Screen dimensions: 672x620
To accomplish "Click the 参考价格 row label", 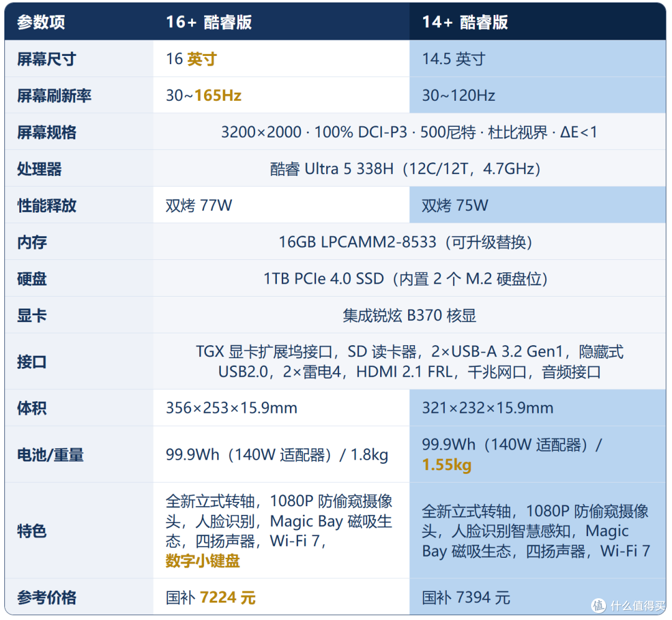I will 46,598.
